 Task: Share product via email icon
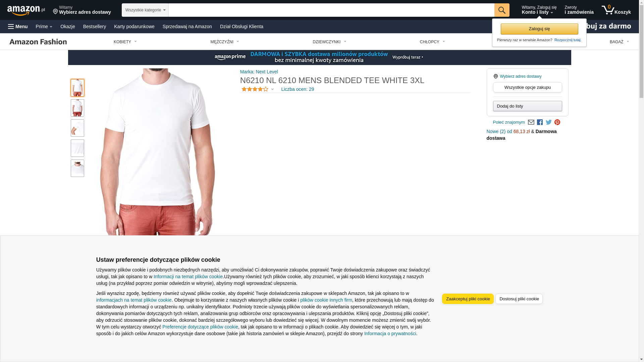click(531, 122)
